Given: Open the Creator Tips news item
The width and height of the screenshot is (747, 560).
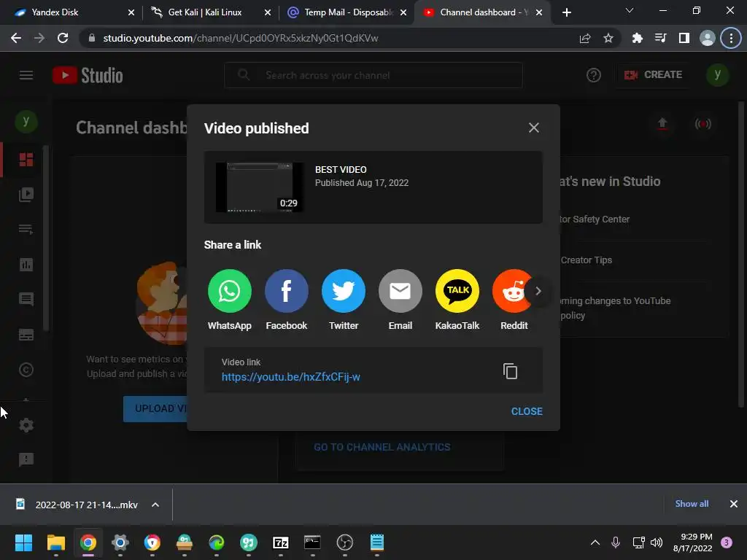Looking at the screenshot, I should point(587,260).
